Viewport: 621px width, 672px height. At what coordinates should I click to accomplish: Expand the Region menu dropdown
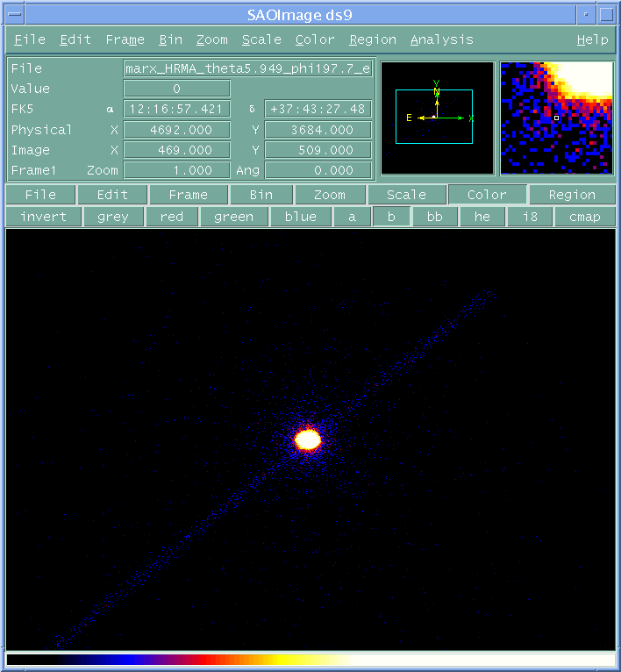pos(372,39)
